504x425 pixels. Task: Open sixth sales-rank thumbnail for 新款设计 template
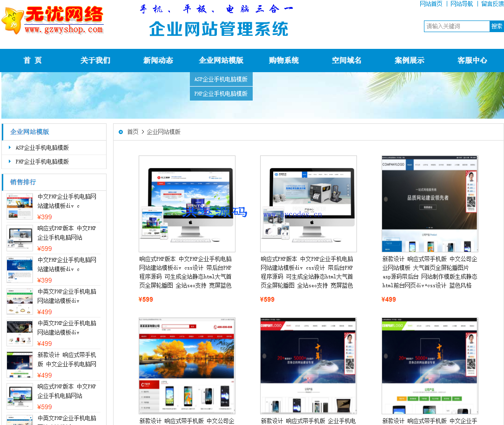tap(20, 364)
